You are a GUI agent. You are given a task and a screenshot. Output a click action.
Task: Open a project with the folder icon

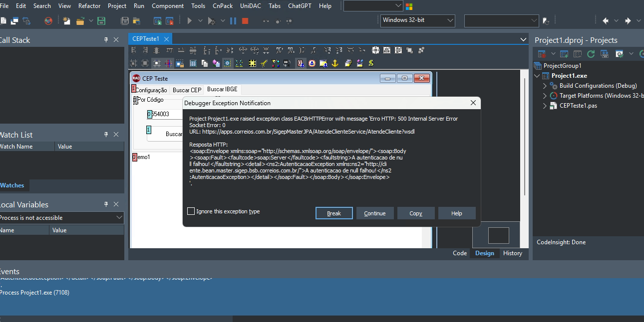pos(80,21)
